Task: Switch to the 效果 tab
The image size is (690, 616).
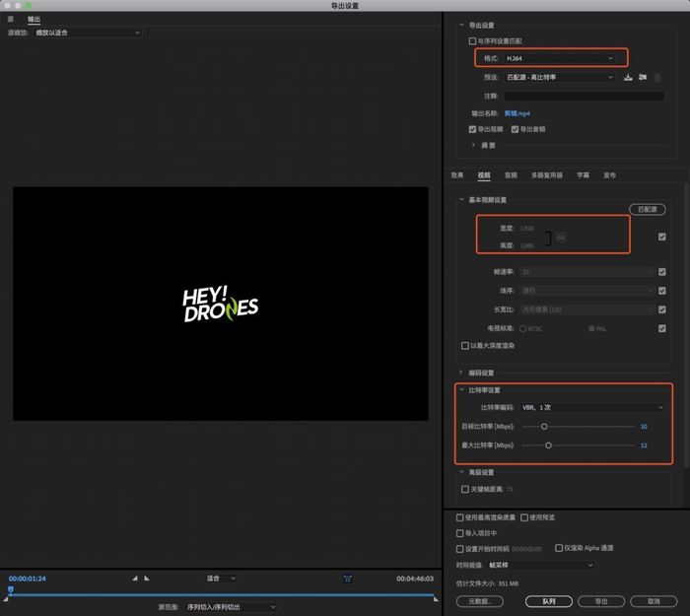Action: pyautogui.click(x=457, y=175)
